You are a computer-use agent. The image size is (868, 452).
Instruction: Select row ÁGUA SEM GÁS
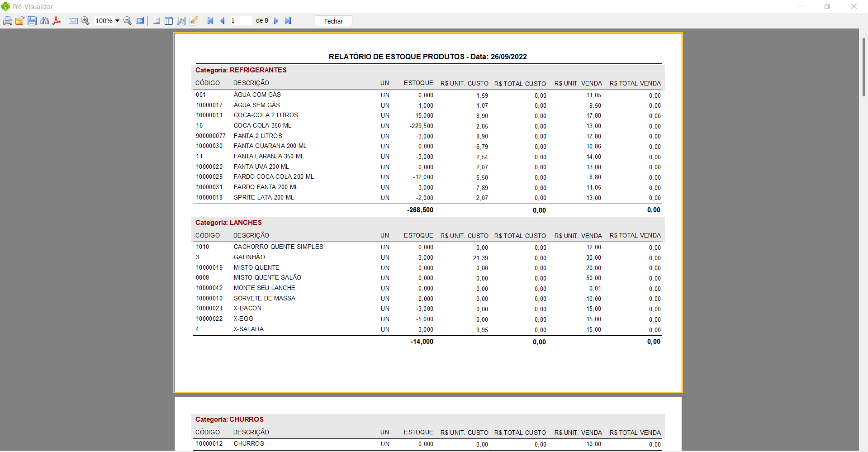pos(428,105)
